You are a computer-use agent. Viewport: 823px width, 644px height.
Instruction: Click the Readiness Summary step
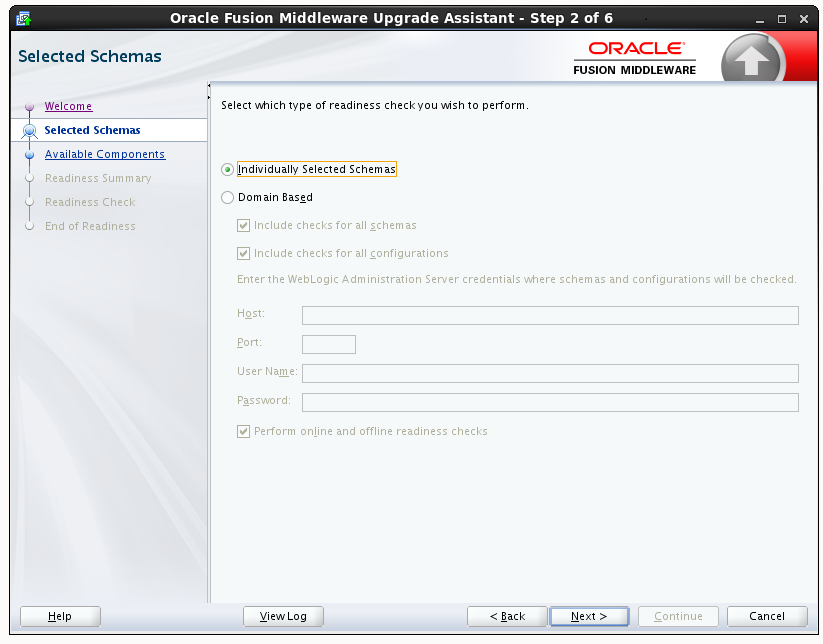point(98,178)
